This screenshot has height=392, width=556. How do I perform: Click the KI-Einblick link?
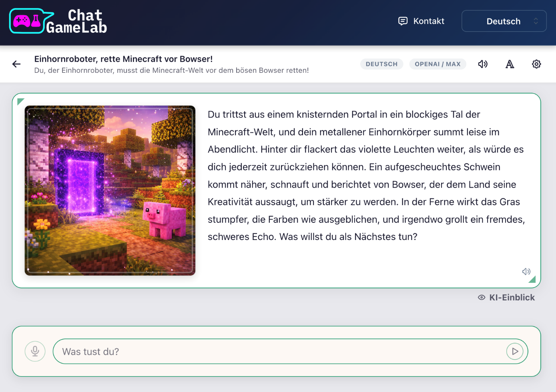[512, 297]
